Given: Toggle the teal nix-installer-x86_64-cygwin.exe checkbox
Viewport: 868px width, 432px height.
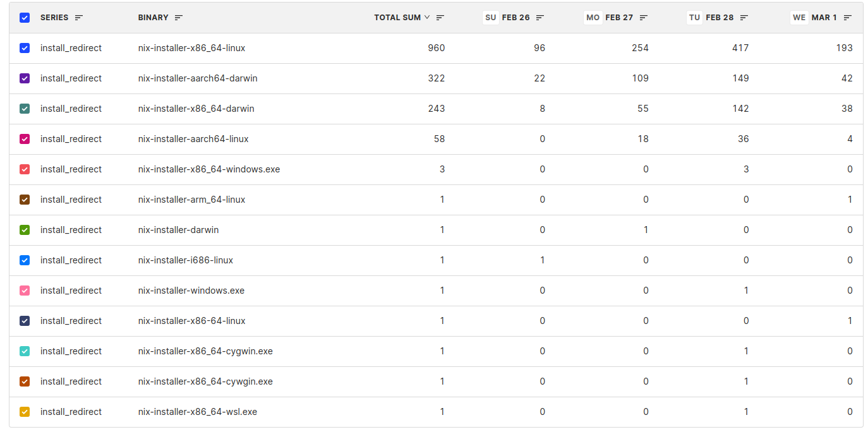Looking at the screenshot, I should [25, 351].
